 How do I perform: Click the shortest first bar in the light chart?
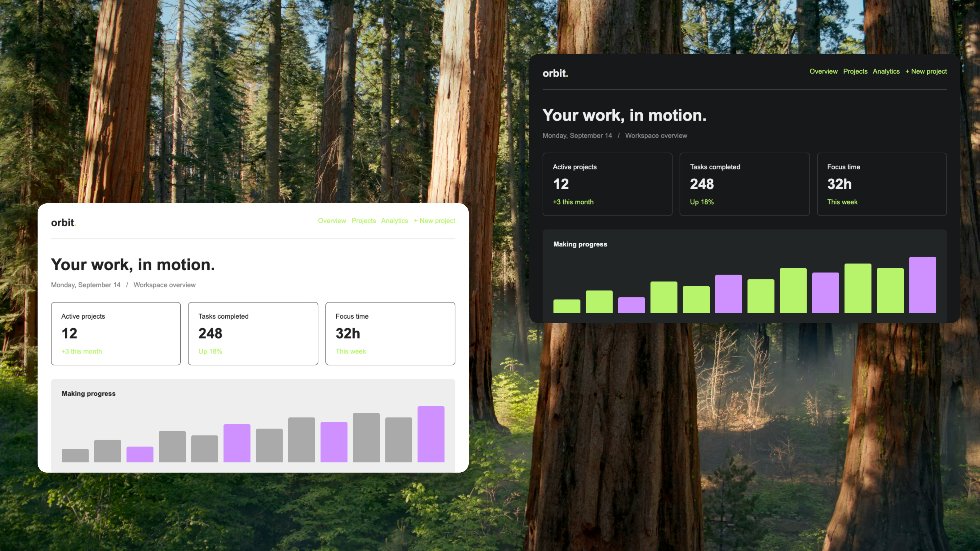[75, 456]
